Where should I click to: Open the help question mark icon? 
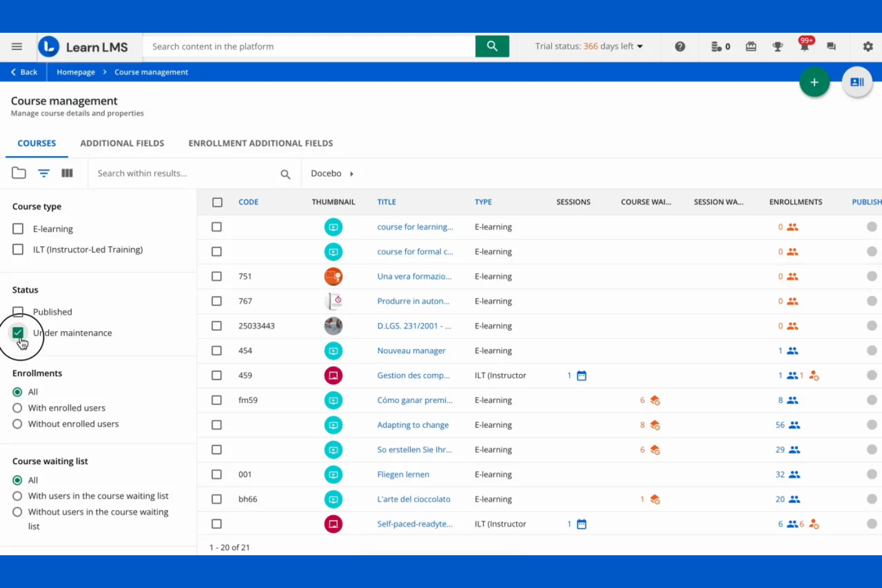point(680,46)
